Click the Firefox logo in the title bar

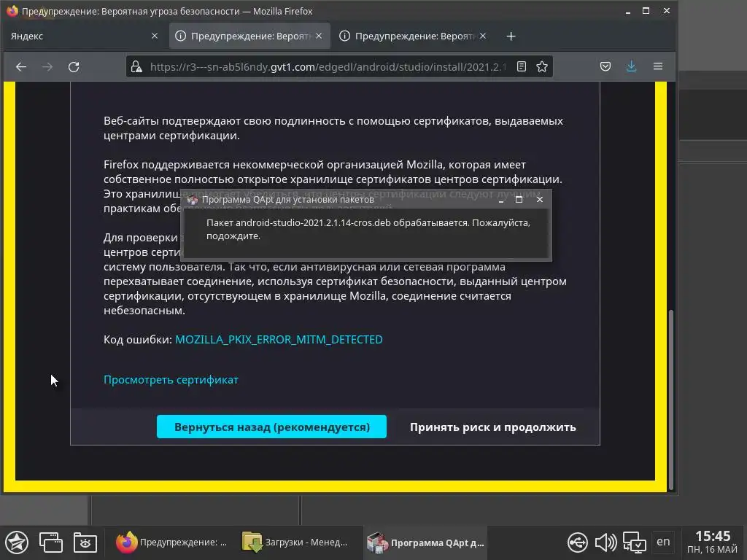click(x=12, y=10)
